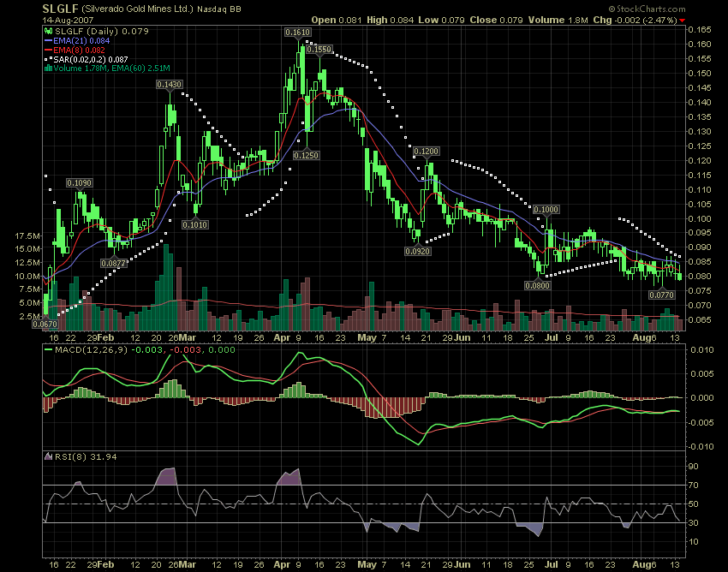The height and width of the screenshot is (572, 728).
Task: Click the Chg -0.002 (-2.47%) value
Action: (635, 20)
